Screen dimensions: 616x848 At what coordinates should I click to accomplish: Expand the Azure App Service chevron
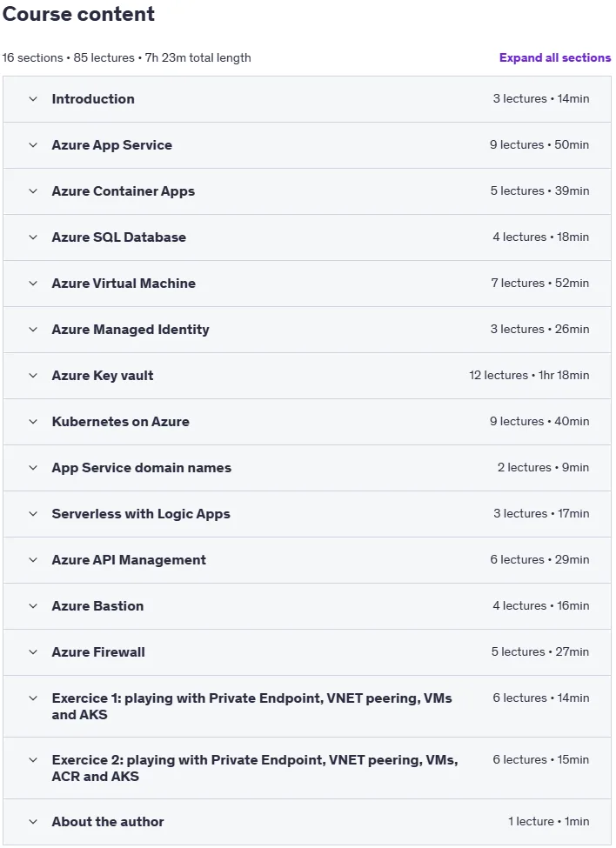(x=33, y=145)
